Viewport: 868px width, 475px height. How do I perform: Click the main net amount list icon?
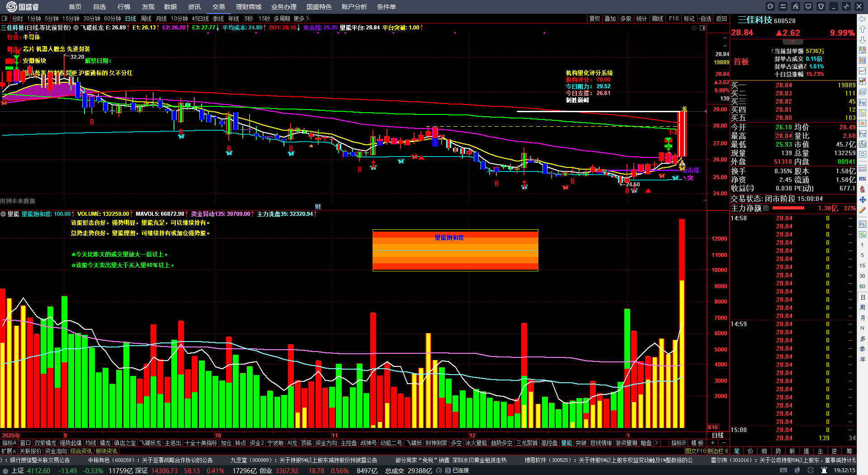pos(766,208)
